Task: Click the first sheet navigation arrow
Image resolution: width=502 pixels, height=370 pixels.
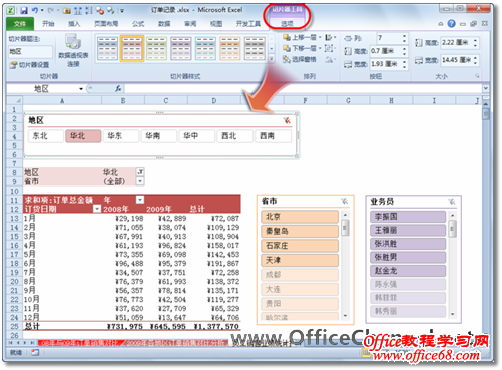Action: 11,342
